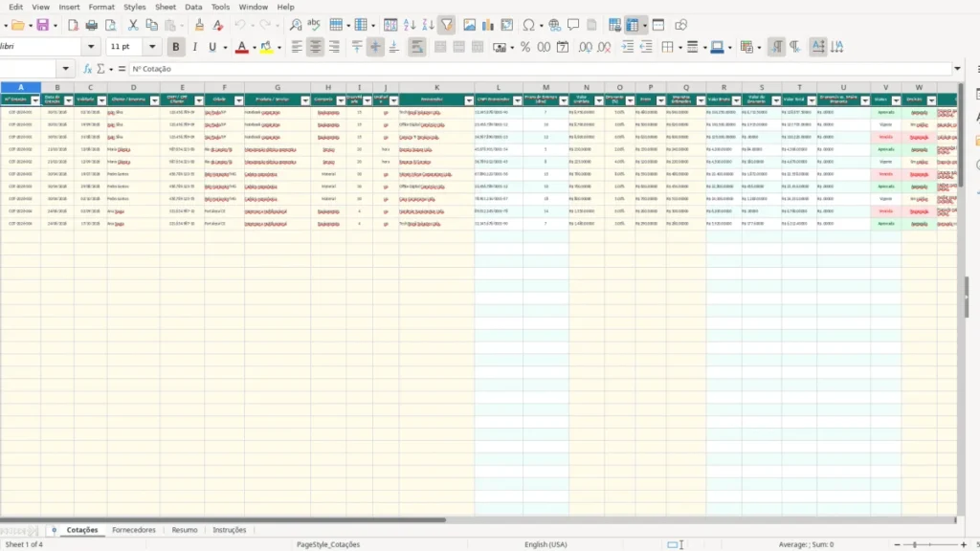The height and width of the screenshot is (551, 980).
Task: Toggle the AutoFilter button
Action: coord(447,25)
